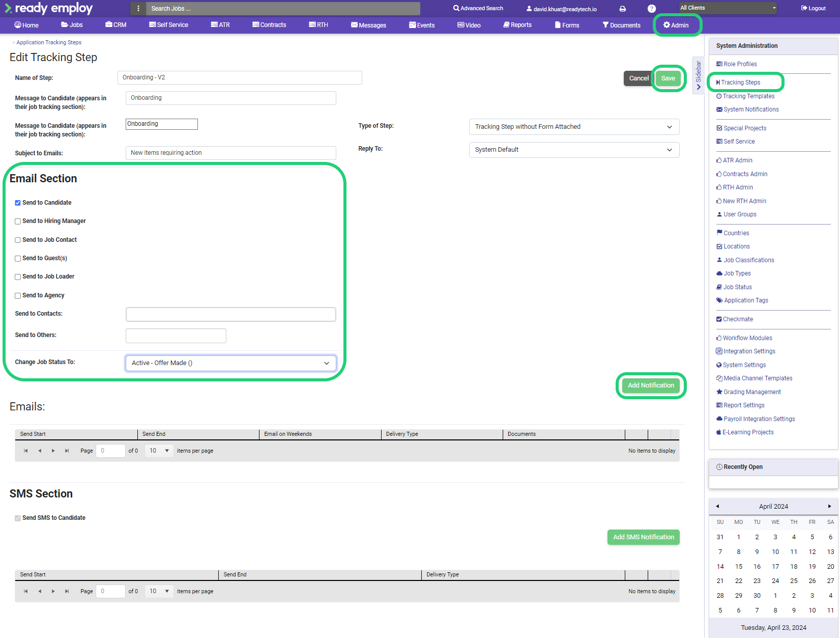Screen dimensions: 840x638
Task: Open the Help question mark icon
Action: click(x=652, y=8)
